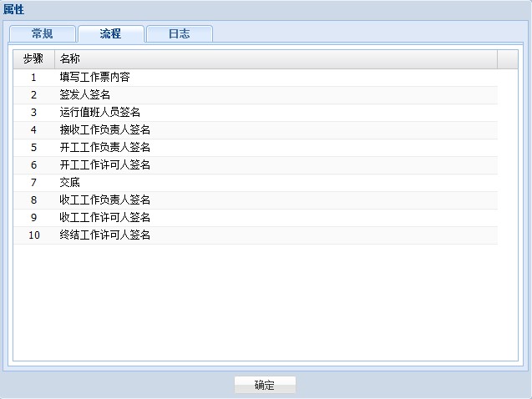Pick the 收工工作负责人签名 row
The image size is (532, 399).
(x=104, y=200)
